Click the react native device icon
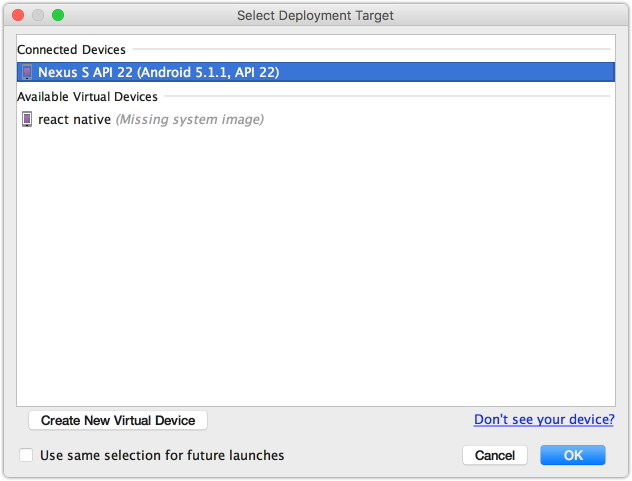The image size is (632, 481). pos(27,119)
